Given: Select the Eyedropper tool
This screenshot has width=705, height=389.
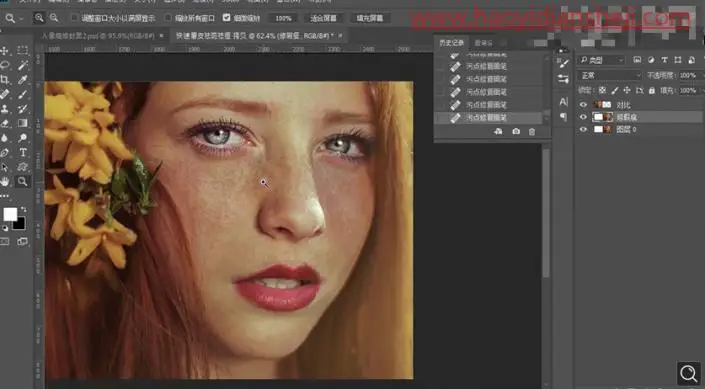Looking at the screenshot, I should tap(22, 80).
